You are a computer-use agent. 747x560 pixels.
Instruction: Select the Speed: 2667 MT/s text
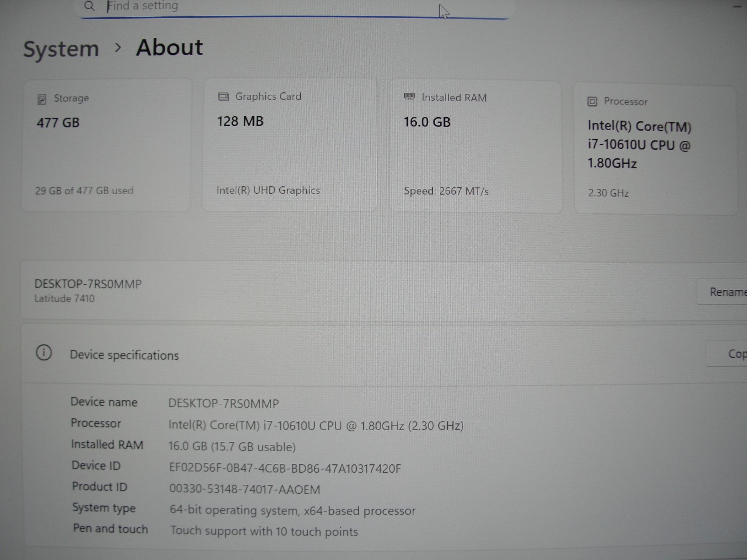tap(446, 191)
